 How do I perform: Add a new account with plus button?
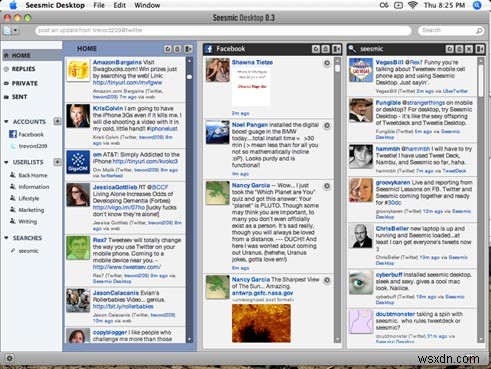tap(57, 121)
